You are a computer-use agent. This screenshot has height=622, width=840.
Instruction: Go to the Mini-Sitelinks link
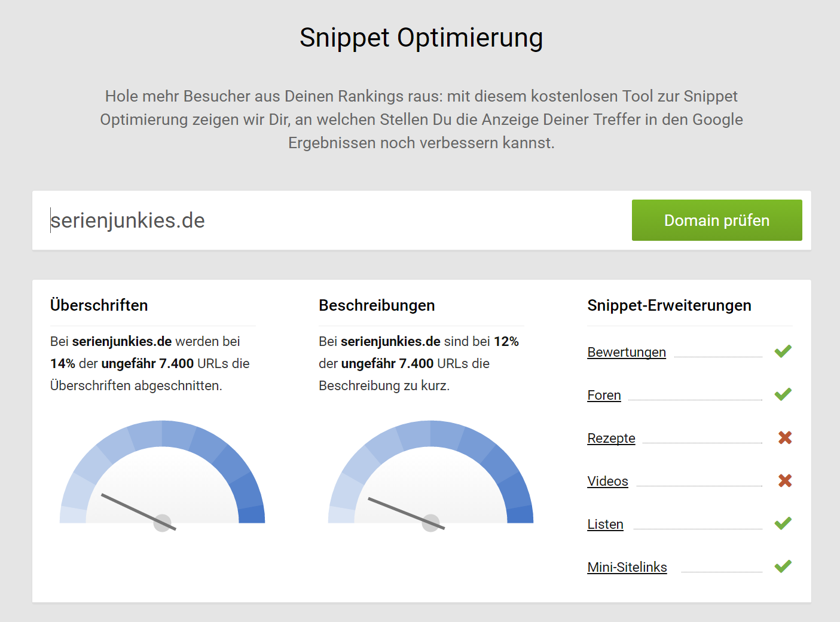coord(627,568)
